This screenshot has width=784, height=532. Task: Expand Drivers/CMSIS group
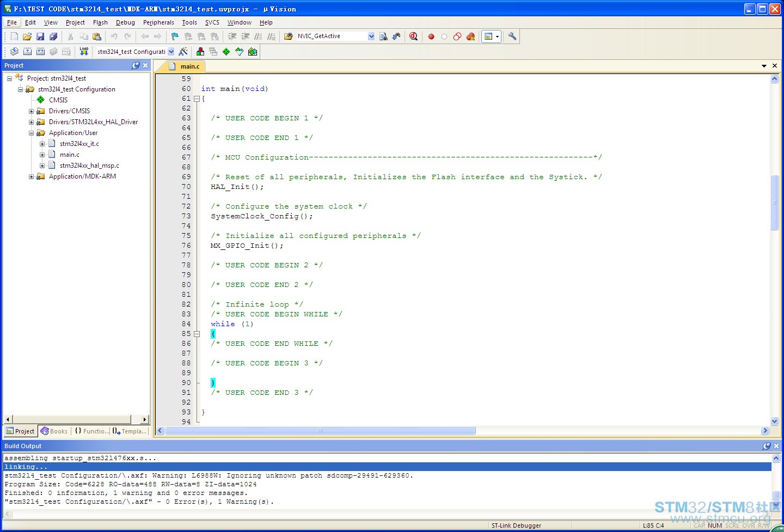click(31, 111)
